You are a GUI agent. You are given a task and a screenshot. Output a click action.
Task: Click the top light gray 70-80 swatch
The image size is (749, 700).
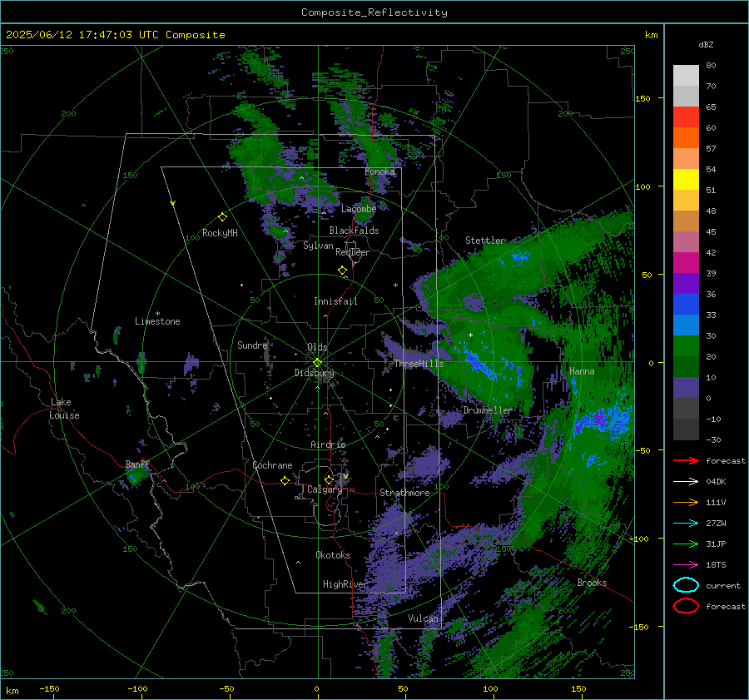pos(686,76)
